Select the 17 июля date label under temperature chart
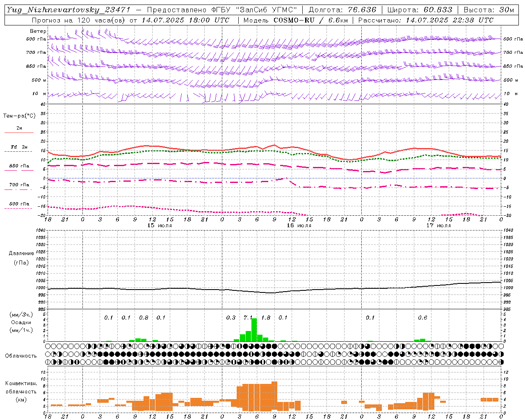Image resolution: width=525 pixels, height=420 pixels. (x=438, y=225)
